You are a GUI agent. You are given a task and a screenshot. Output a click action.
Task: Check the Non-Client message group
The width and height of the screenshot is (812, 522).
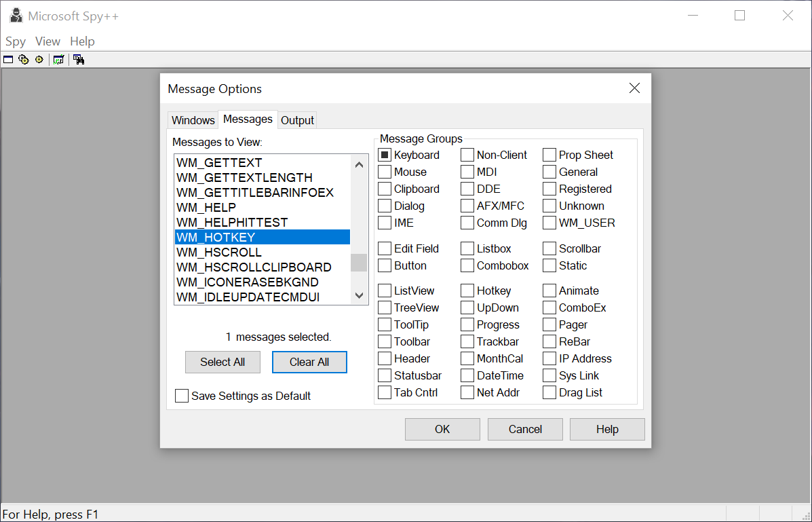467,155
